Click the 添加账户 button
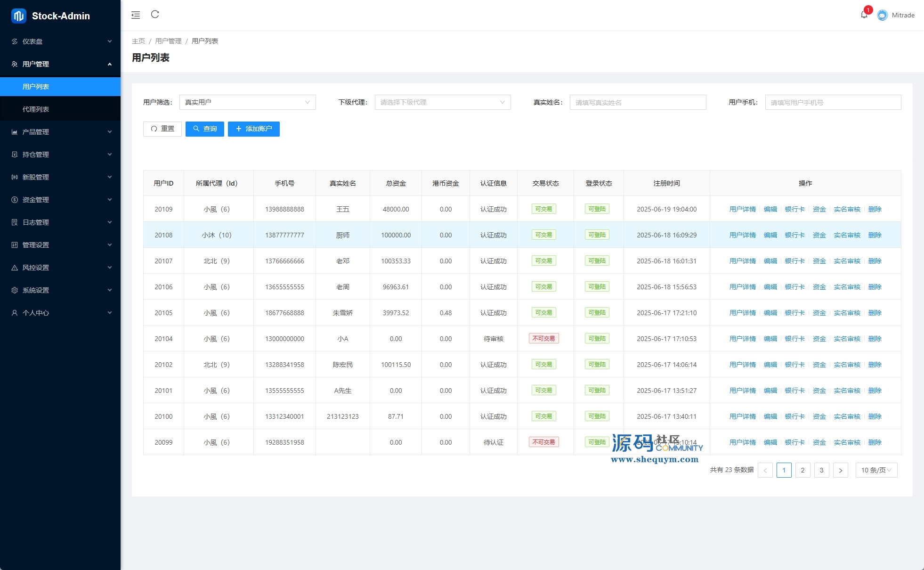The width and height of the screenshot is (924, 570). (254, 129)
